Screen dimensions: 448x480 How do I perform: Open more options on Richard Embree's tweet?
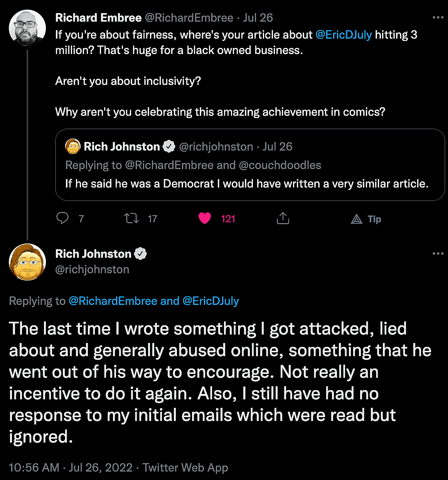pos(438,18)
